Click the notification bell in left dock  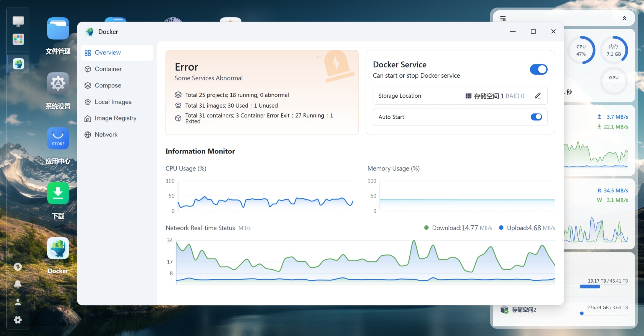[18, 284]
